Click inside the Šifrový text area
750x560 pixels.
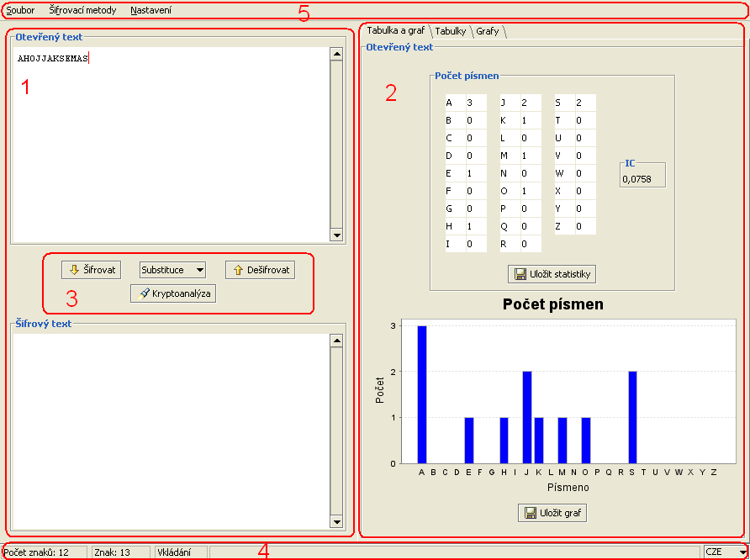pos(171,431)
